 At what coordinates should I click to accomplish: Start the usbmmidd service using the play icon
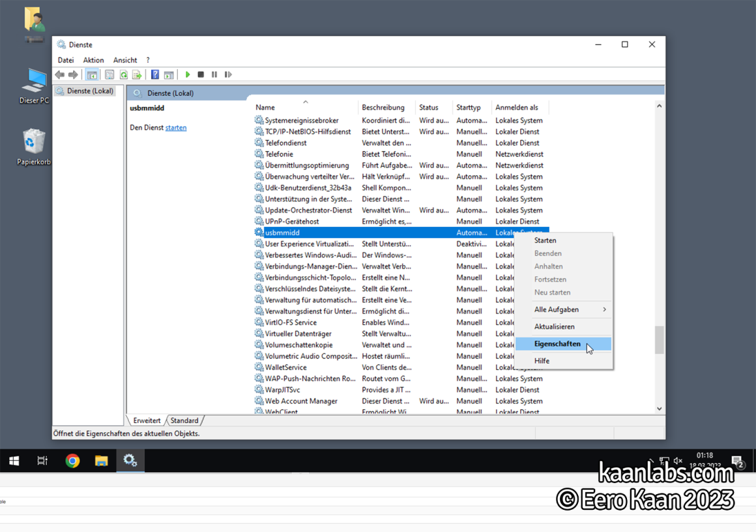188,74
